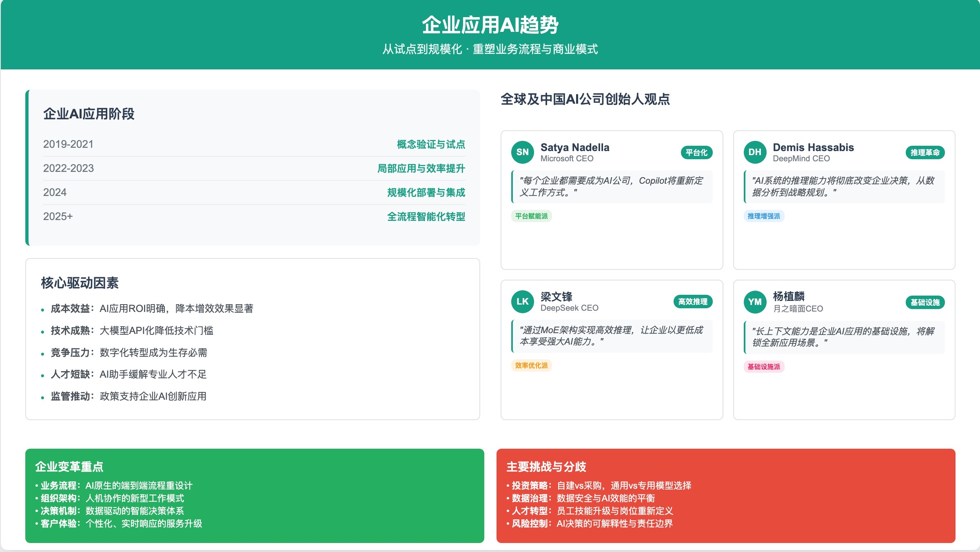Select the 高效推理 badge on 梁文锋 card
The width and height of the screenshot is (980, 552).
(693, 302)
